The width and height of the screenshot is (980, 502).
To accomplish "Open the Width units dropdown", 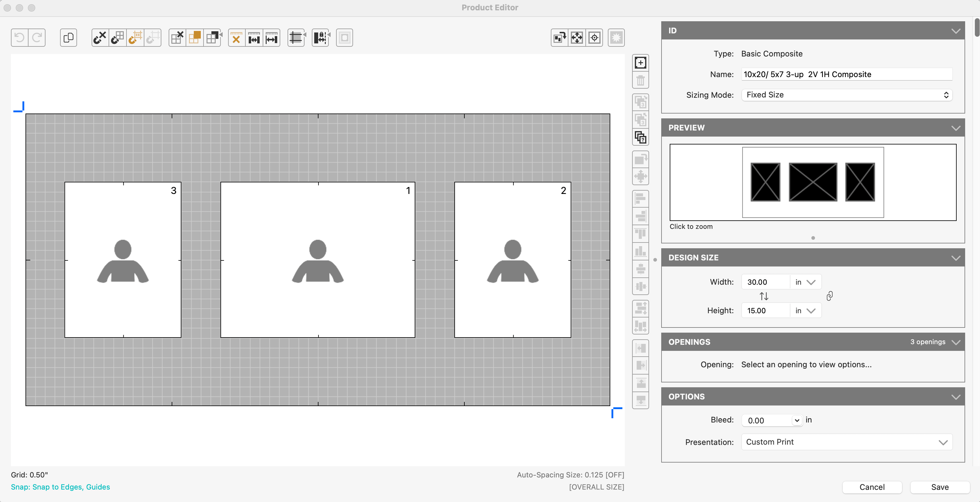I will coord(805,282).
